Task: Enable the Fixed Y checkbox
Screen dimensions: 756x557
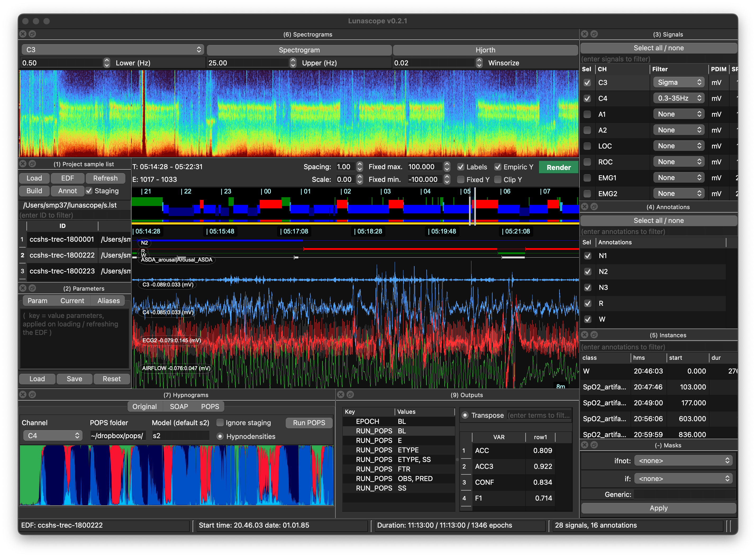Action: click(461, 180)
